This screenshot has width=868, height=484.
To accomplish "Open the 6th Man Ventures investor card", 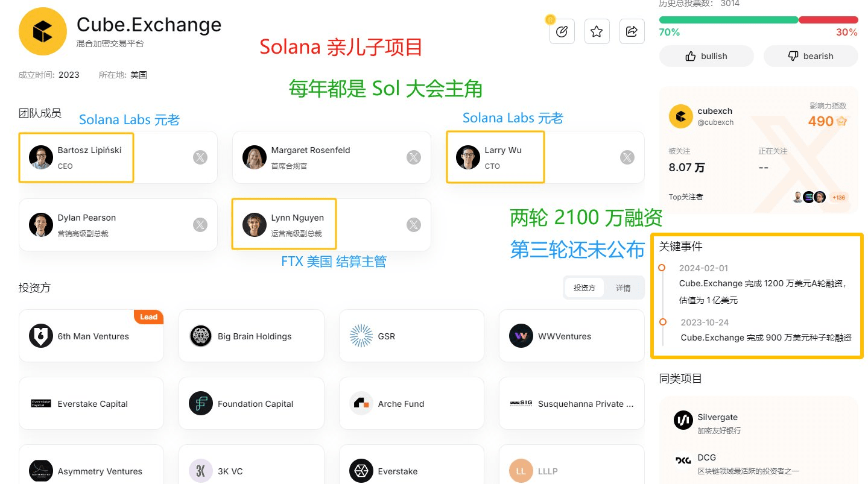I will [x=91, y=336].
